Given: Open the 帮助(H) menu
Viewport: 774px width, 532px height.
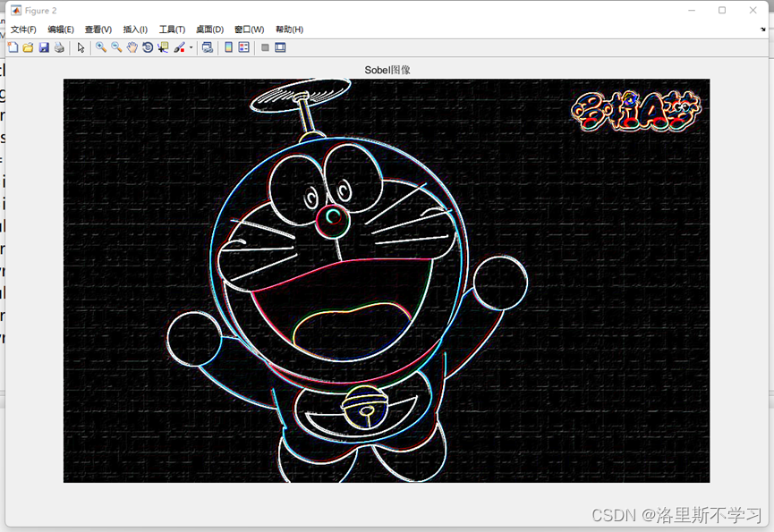Looking at the screenshot, I should [x=289, y=30].
